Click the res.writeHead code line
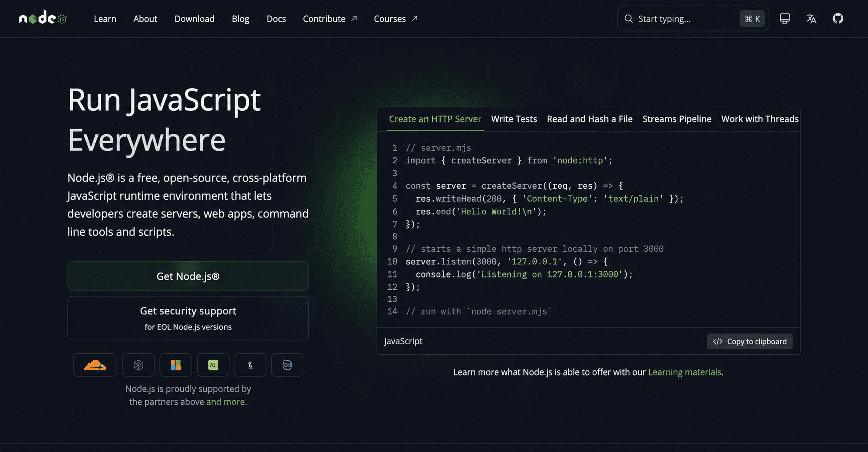 pyautogui.click(x=549, y=198)
